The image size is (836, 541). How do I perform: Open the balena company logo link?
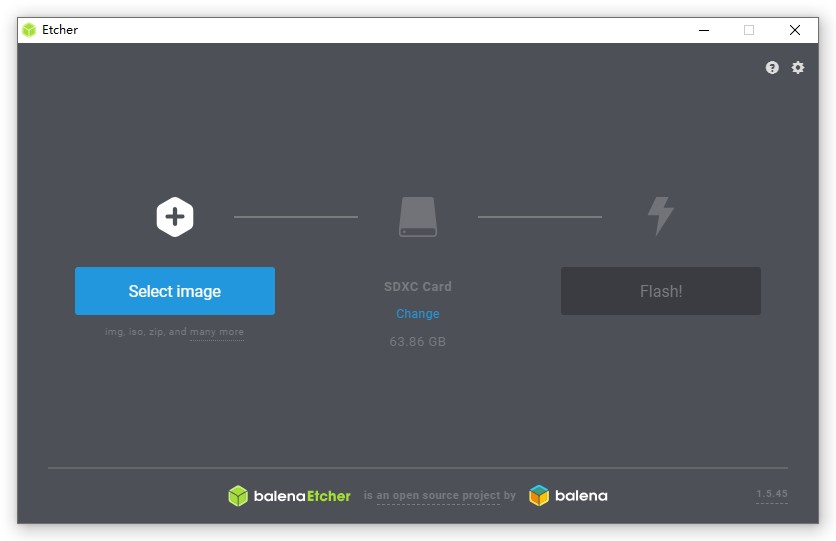pos(568,496)
